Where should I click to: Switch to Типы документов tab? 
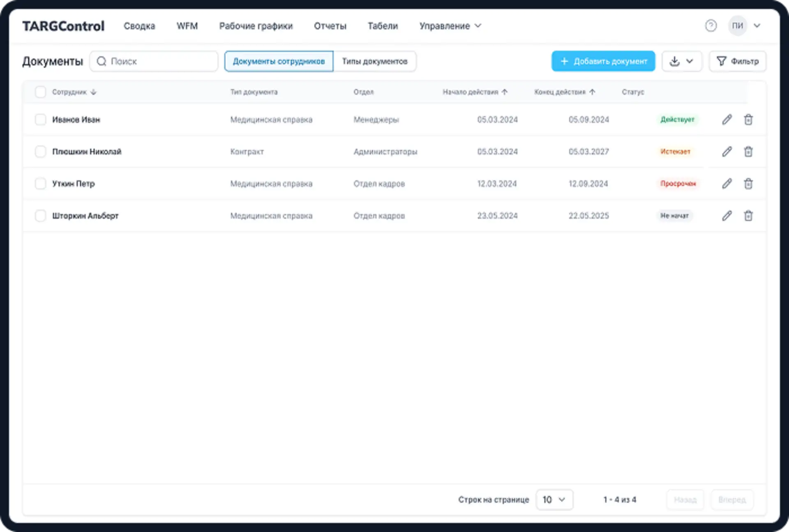374,61
